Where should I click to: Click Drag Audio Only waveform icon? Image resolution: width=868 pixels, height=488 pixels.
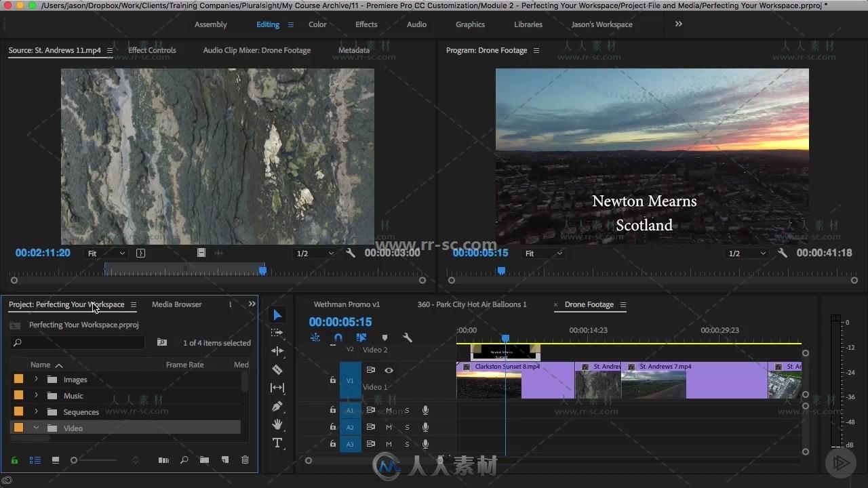pos(218,253)
